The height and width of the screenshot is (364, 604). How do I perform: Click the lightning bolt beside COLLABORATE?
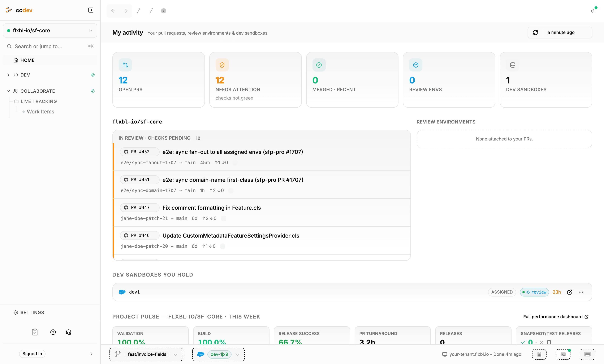[x=93, y=91]
